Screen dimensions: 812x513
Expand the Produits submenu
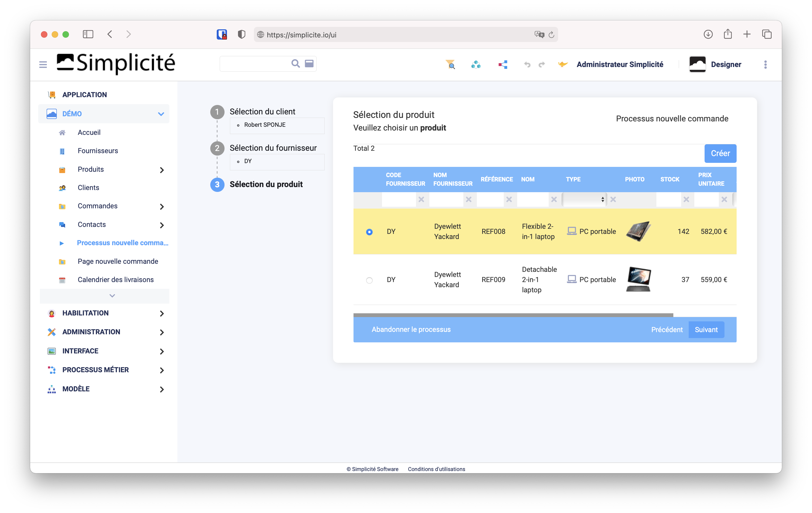point(162,170)
